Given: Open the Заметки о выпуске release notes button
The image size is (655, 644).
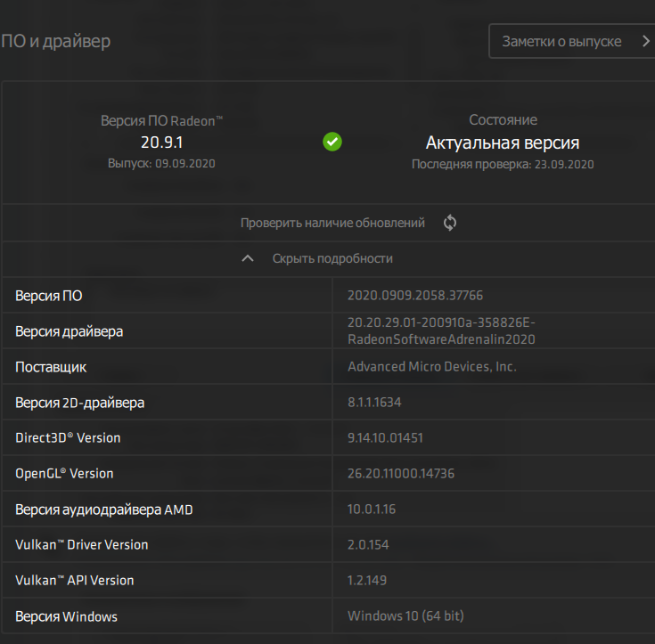Looking at the screenshot, I should pos(572,41).
